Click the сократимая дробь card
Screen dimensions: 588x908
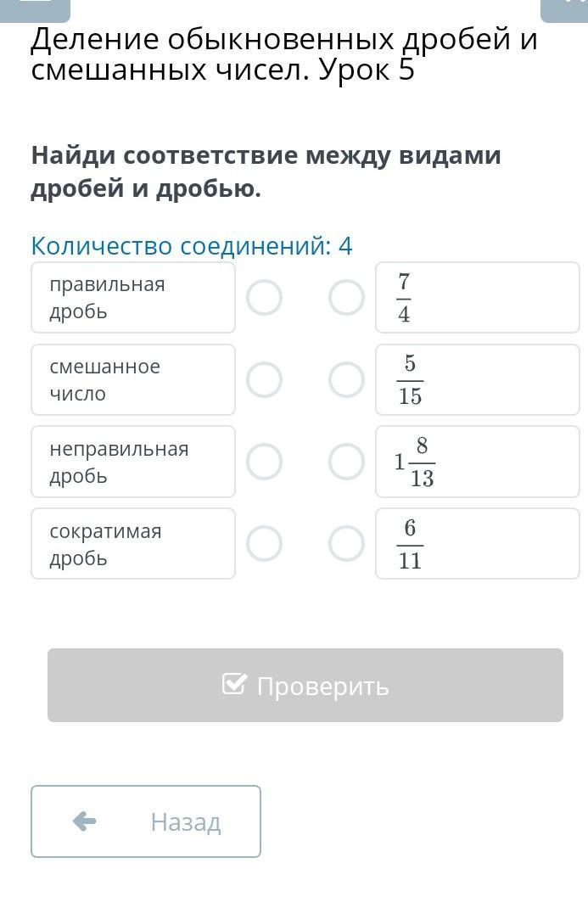point(133,544)
